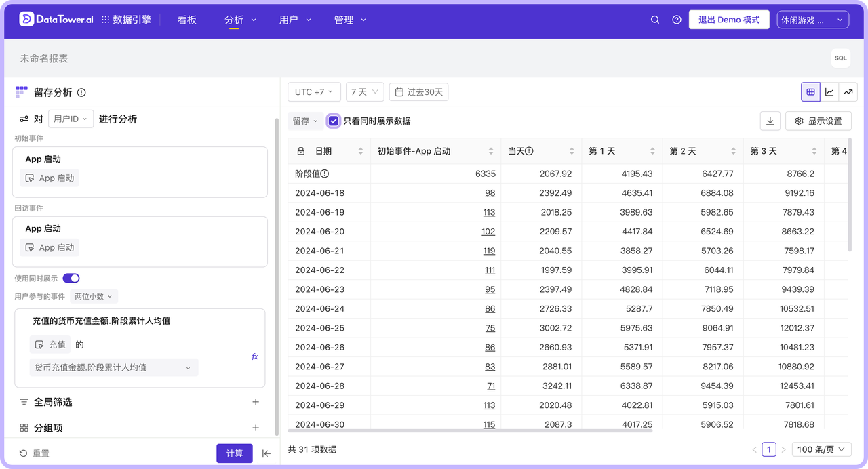
Task: Switch to the trend line view
Action: pyautogui.click(x=848, y=91)
